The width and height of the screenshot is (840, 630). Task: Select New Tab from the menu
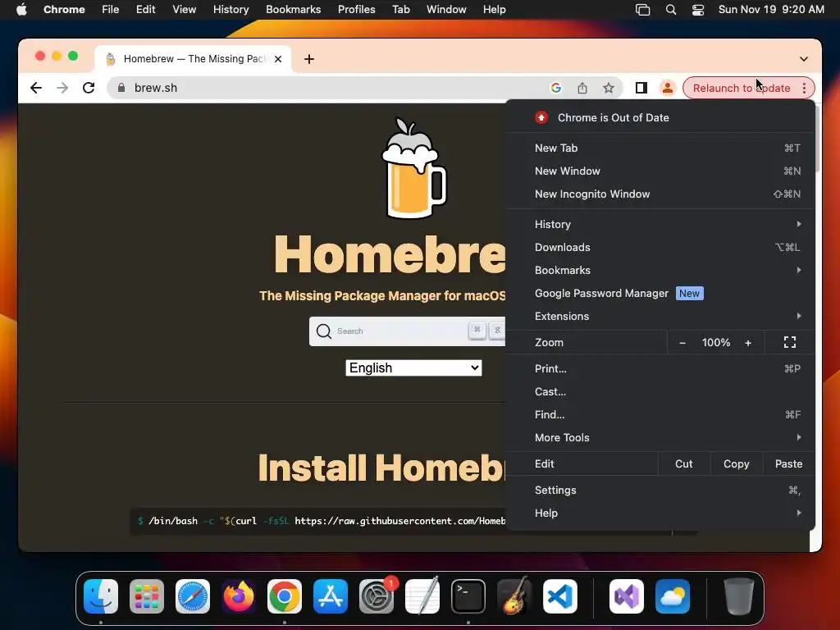tap(660, 148)
